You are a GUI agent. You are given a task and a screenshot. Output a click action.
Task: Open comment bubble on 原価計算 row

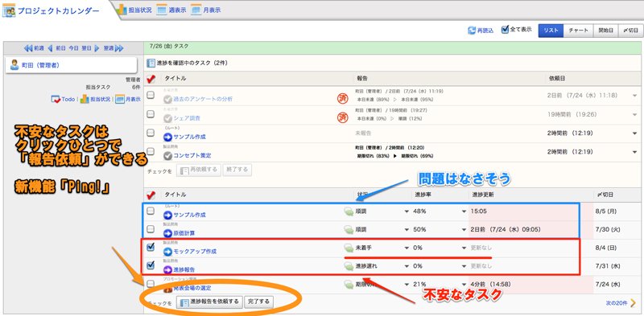coord(349,230)
